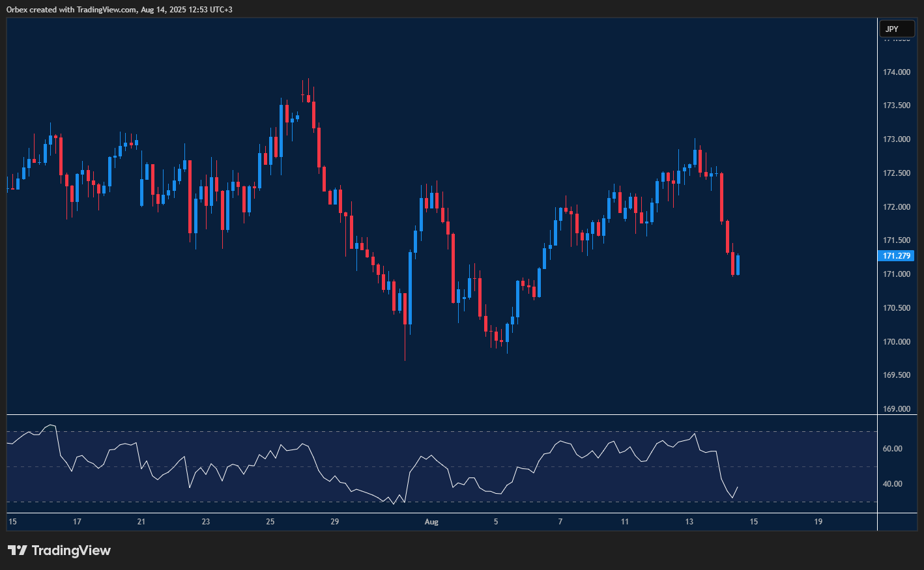
Task: Click the blue 171.279 price tag
Action: [x=897, y=256]
